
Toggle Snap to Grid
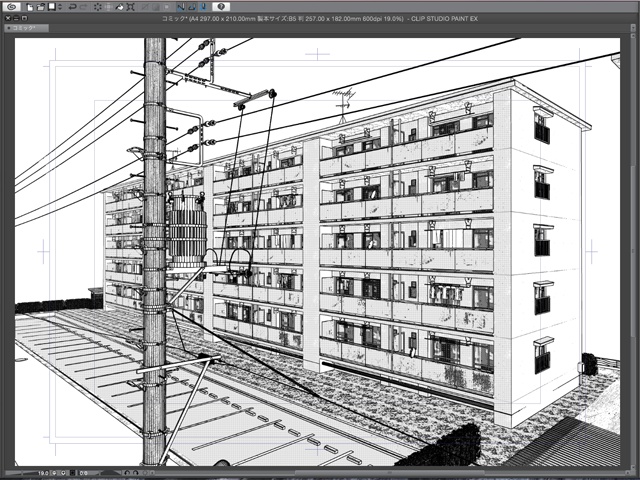(x=204, y=7)
